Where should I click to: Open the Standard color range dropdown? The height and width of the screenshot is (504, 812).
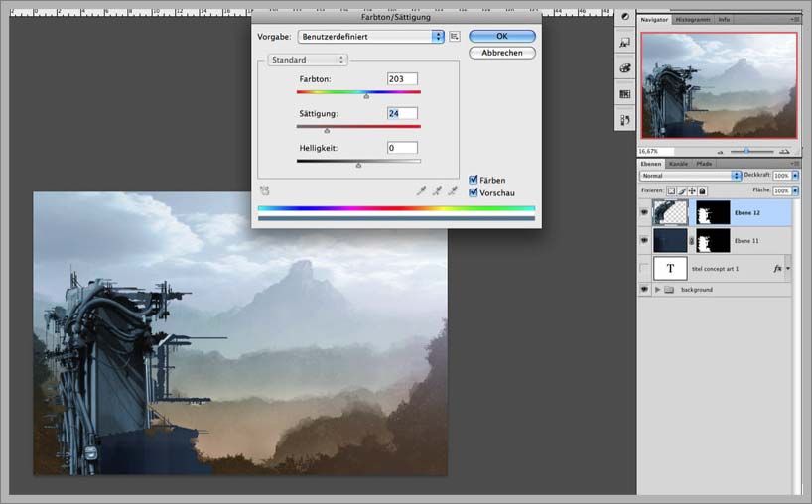[x=307, y=60]
